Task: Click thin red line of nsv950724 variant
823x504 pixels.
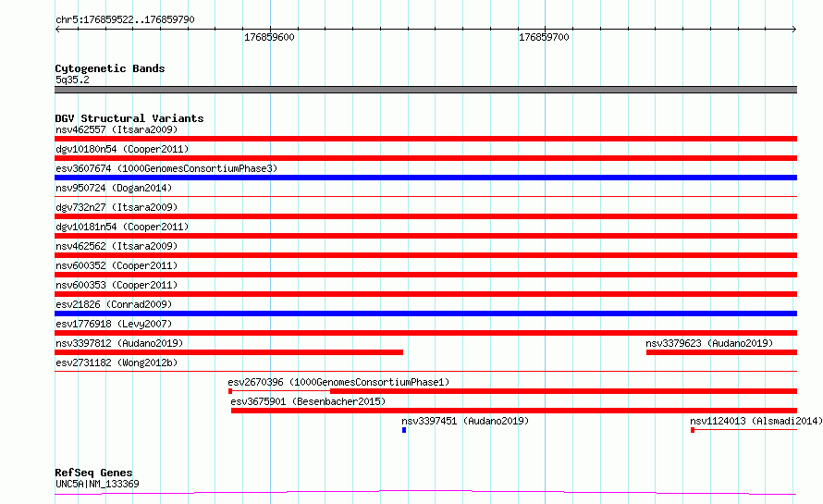Action: [425, 197]
